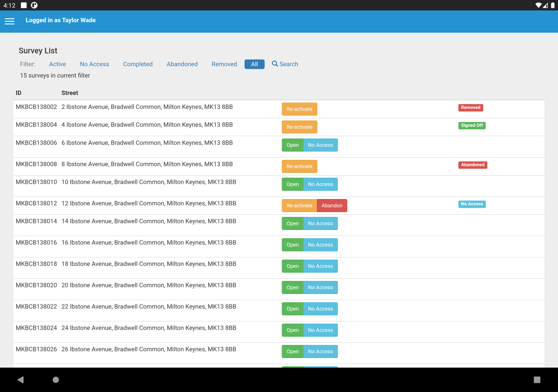Tap the Android home circle button
Viewport: 558px width, 392px height.
point(55,379)
